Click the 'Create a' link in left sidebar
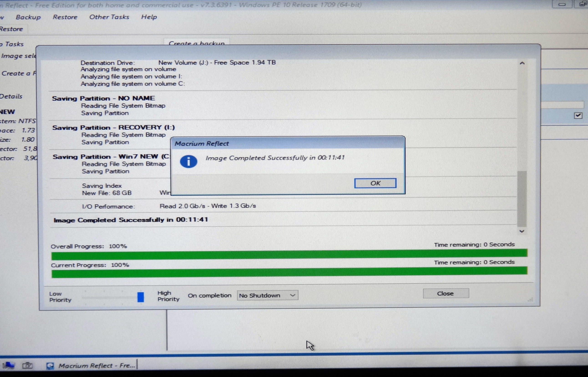588x377 pixels. [19, 73]
